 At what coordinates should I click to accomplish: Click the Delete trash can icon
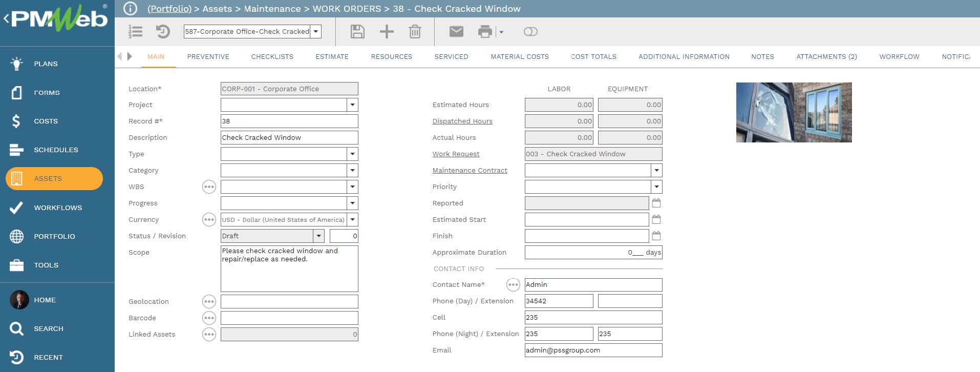[415, 32]
